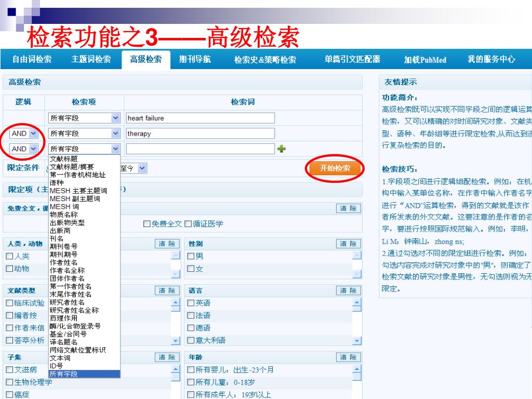This screenshot has width=532, height=399.
Task: Open field dropdown beside therapy
Action: pos(84,134)
